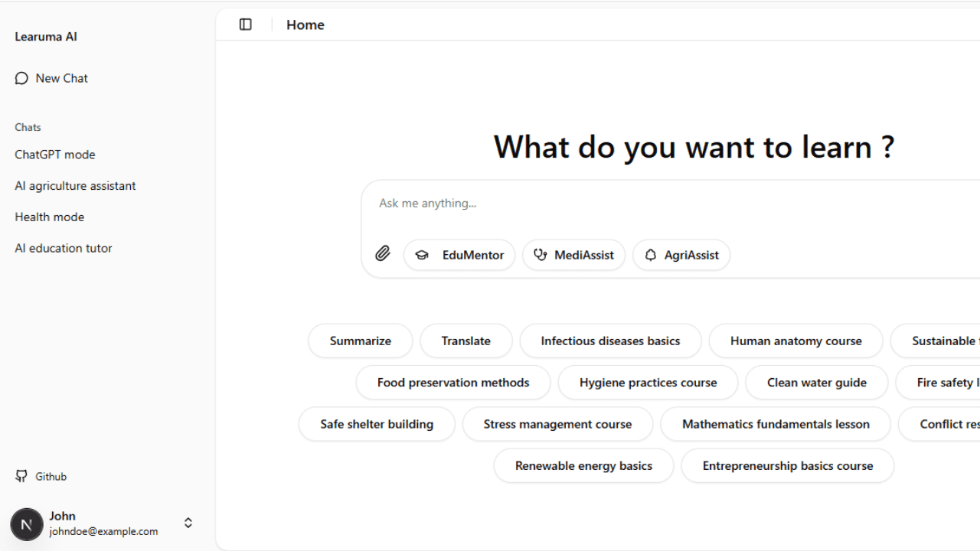The image size is (980, 551).
Task: Click the Learuma AI title
Action: pyautogui.click(x=46, y=37)
